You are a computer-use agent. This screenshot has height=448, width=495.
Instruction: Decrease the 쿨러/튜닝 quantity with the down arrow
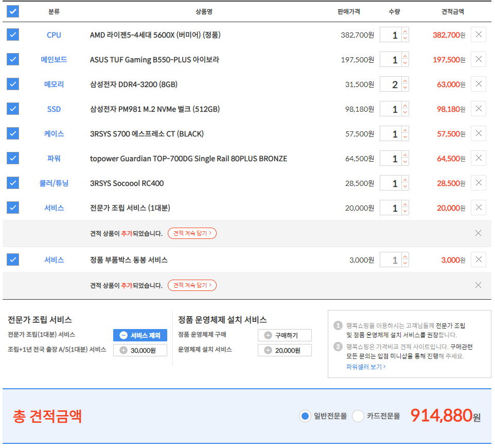[x=405, y=186]
